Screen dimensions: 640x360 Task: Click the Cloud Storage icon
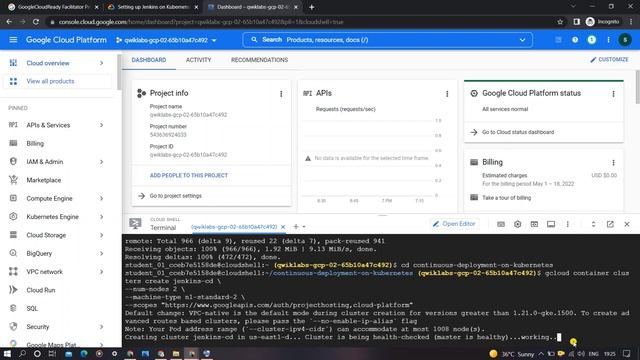coord(13,235)
